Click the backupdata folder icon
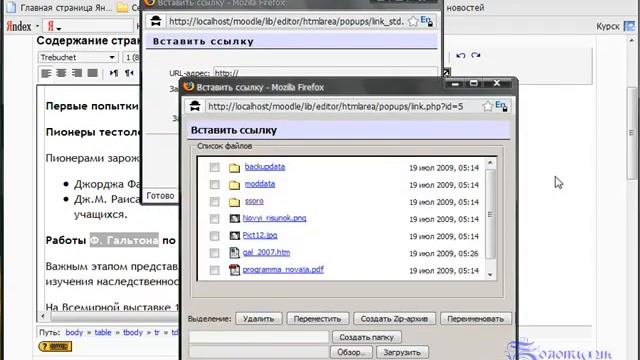Image resolution: width=640 pixels, height=360 pixels. 234,168
